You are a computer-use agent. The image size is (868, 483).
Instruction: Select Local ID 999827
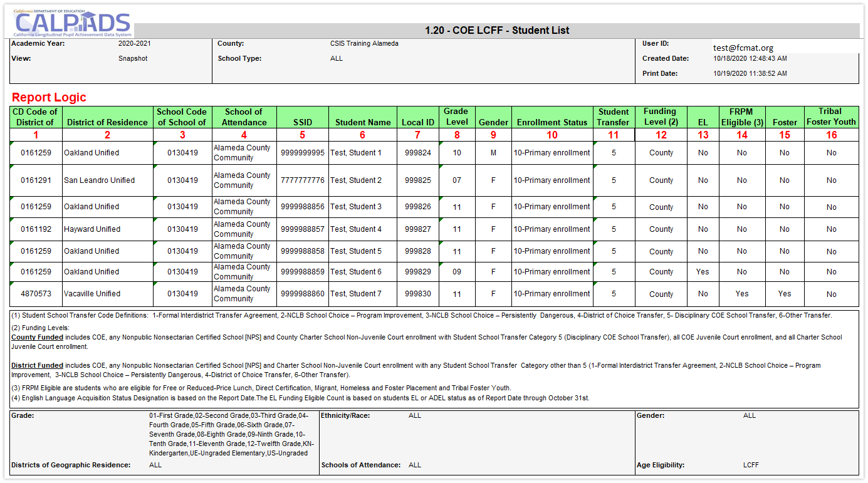[418, 229]
